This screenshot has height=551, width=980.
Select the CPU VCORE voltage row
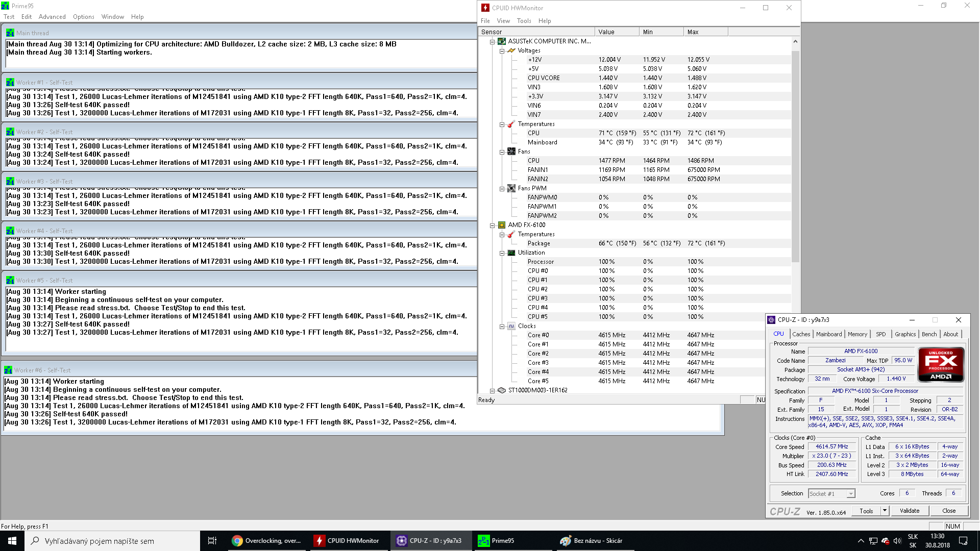(658, 78)
